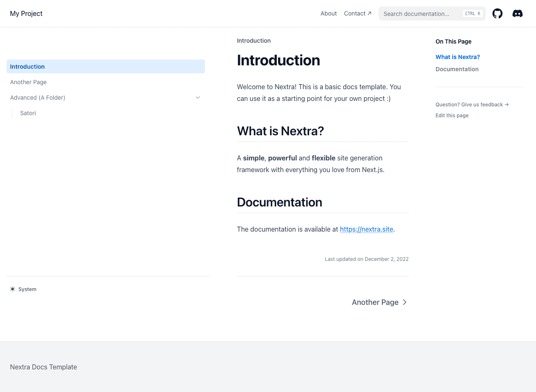Navigate to Another Page via next button
The width and height of the screenshot is (536, 392).
pyautogui.click(x=375, y=302)
